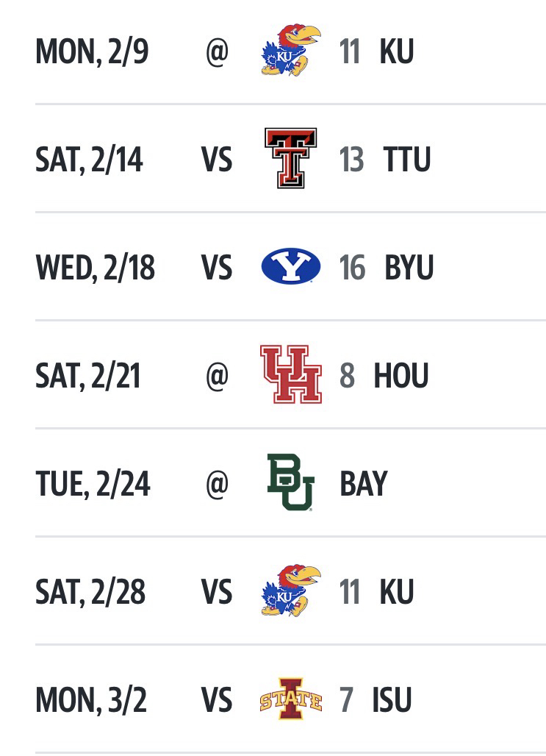Open the KU team link on 2/9
Image resolution: width=546 pixels, height=756 pixels.
click(x=396, y=51)
